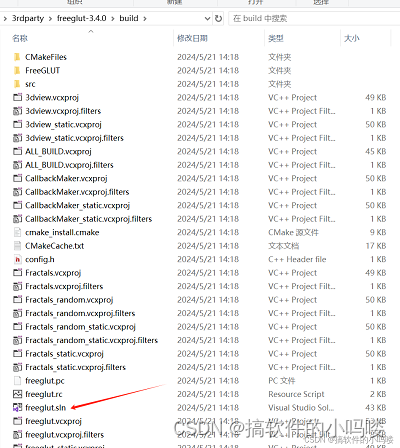
Task: Select the freeglut.vcxproj file icon
Action: click(17, 421)
